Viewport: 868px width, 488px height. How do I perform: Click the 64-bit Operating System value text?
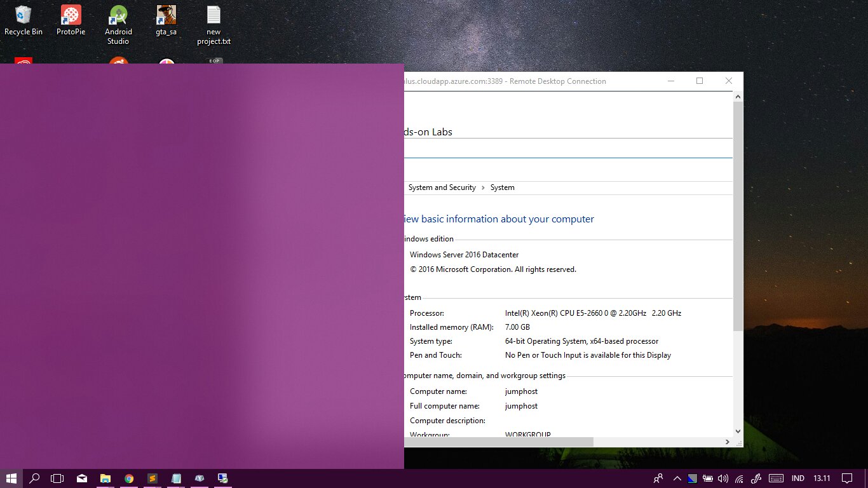[x=581, y=341]
